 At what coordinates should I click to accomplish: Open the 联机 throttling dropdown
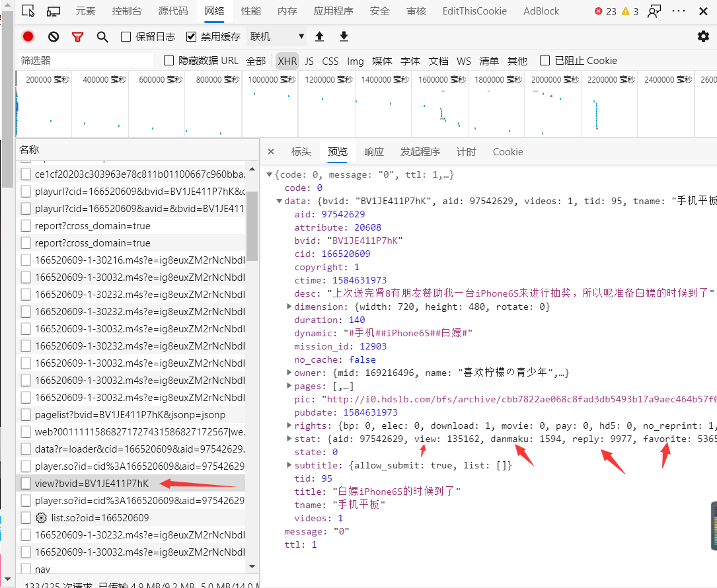click(277, 36)
